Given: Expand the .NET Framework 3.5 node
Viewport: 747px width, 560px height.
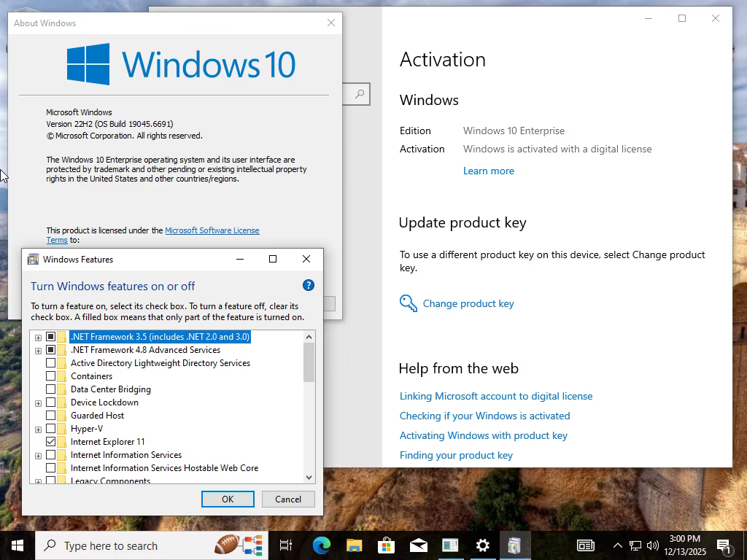Looking at the screenshot, I should (x=38, y=338).
